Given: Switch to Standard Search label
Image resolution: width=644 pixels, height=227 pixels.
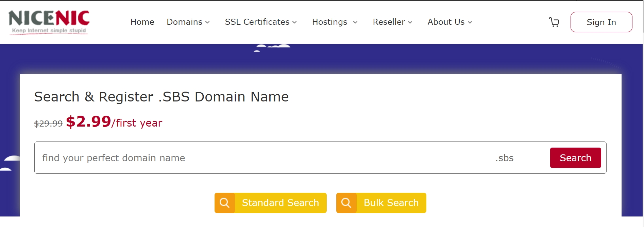Looking at the screenshot, I should pos(280,203).
